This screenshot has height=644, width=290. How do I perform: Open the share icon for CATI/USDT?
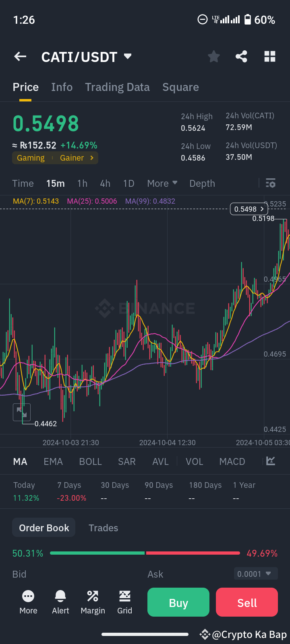241,56
